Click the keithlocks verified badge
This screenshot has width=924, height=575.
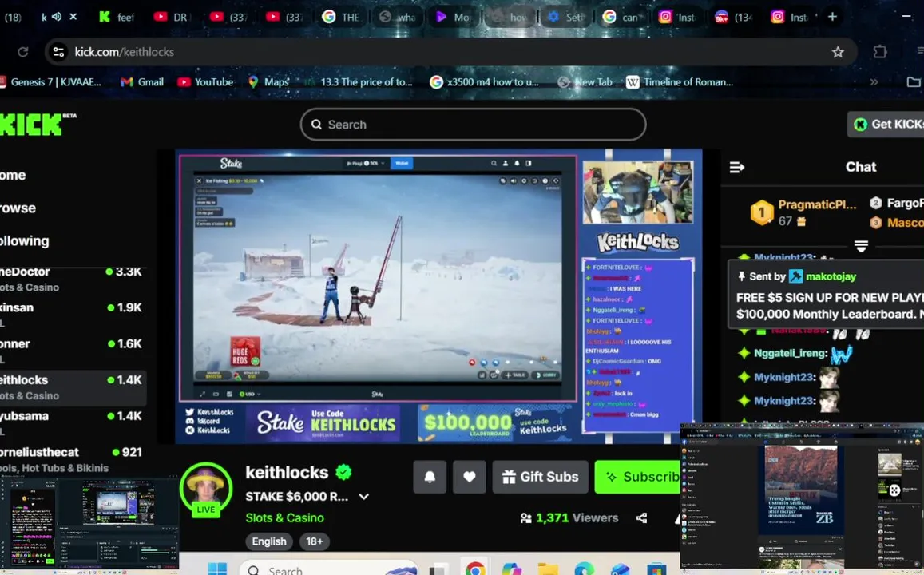[343, 472]
